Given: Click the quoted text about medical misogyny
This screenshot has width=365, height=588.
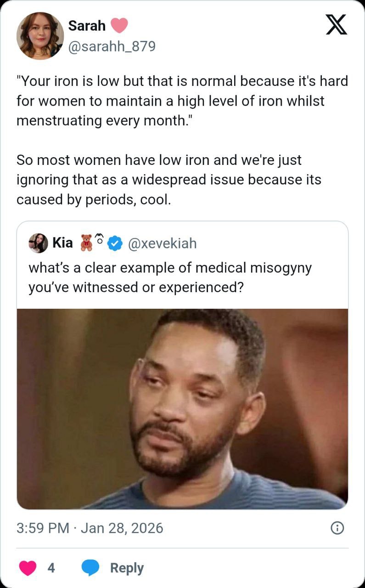Looking at the screenshot, I should pyautogui.click(x=170, y=277).
